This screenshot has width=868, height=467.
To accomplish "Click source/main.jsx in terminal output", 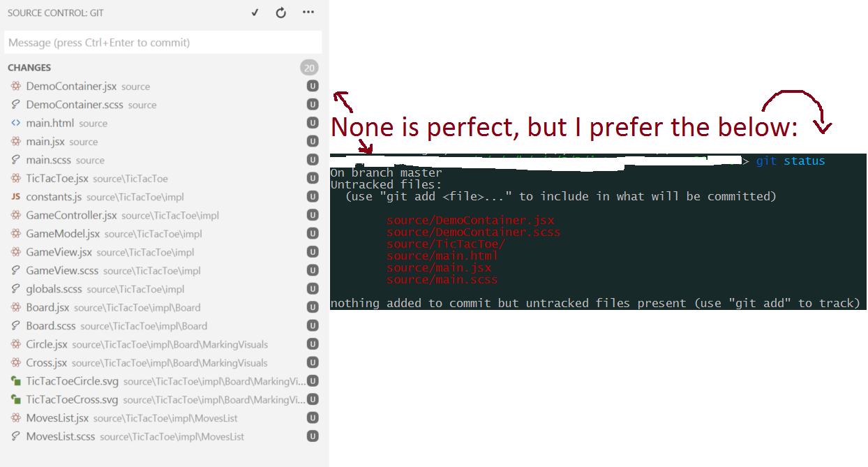I will tap(439, 267).
